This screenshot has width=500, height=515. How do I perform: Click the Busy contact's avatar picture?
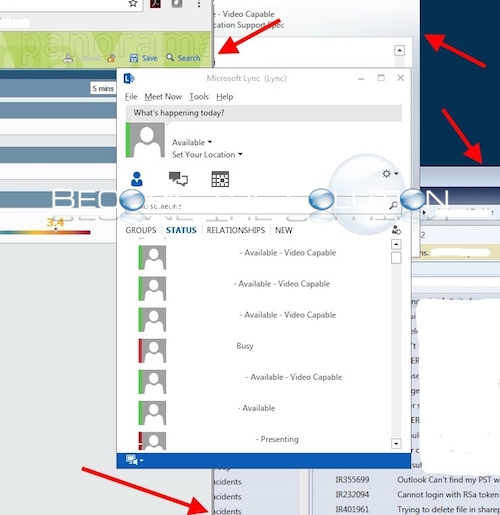coord(152,351)
